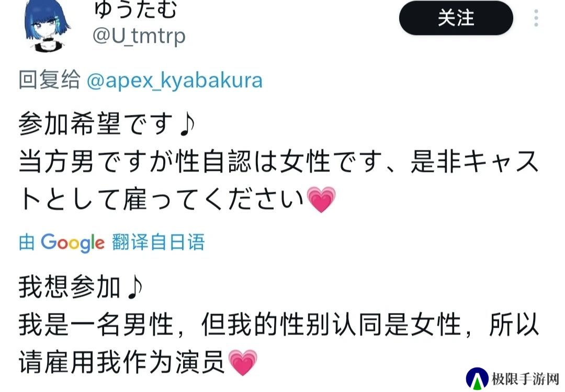Click the 极限手游网 watermark logo icon
The height and width of the screenshot is (392, 565).
click(x=477, y=379)
